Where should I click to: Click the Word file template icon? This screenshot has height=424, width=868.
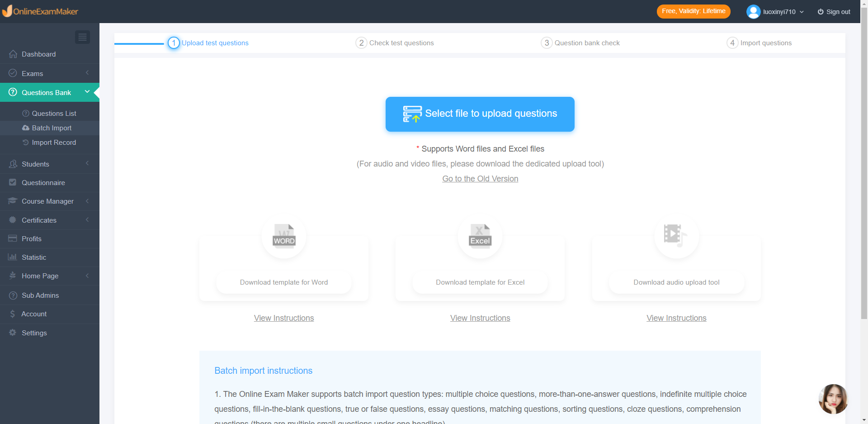[x=284, y=236]
